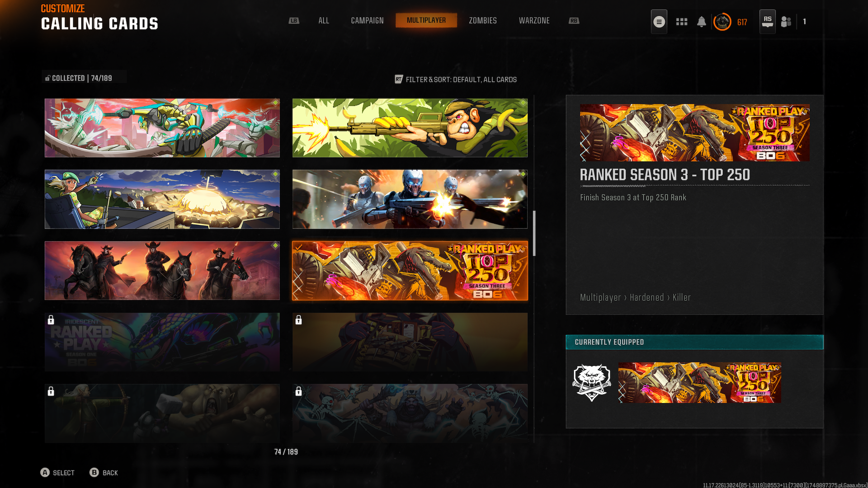
Task: Open the notifications bell icon
Action: pos(701,22)
